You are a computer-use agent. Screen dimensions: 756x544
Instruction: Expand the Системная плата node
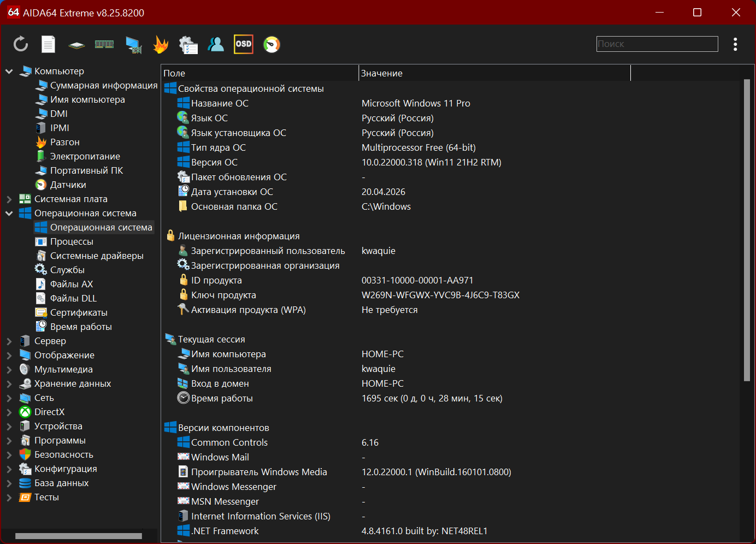click(x=9, y=199)
